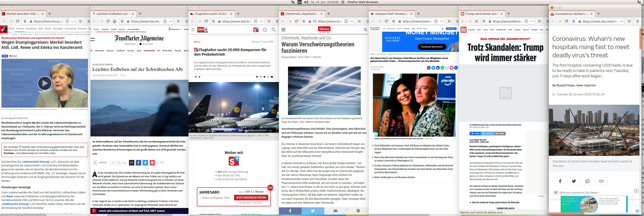The height and width of the screenshot is (216, 644).
Task: Share FAZ article on Facebook
Action: 138,163
